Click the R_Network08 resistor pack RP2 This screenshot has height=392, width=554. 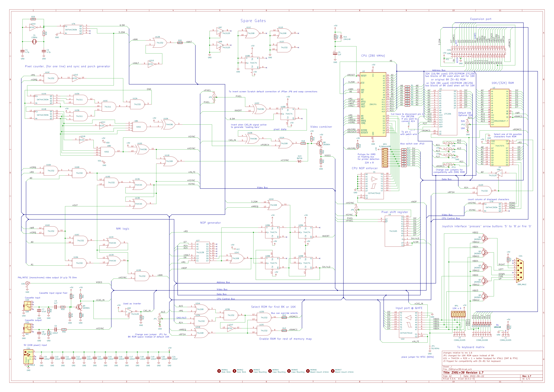coord(385,158)
